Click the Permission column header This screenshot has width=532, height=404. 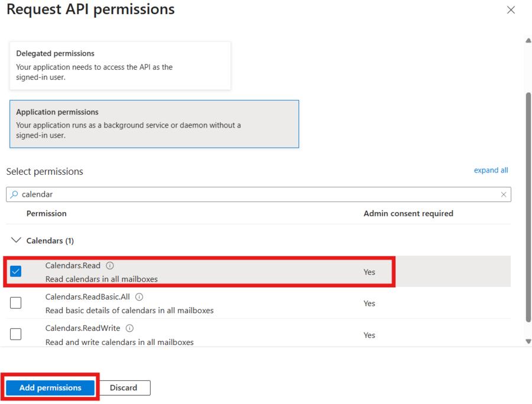coord(47,214)
